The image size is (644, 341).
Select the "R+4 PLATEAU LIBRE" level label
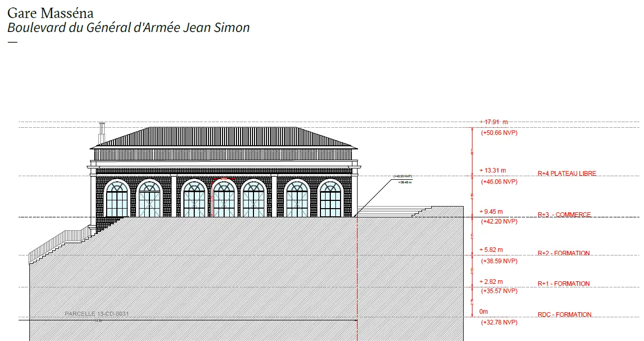[567, 174]
